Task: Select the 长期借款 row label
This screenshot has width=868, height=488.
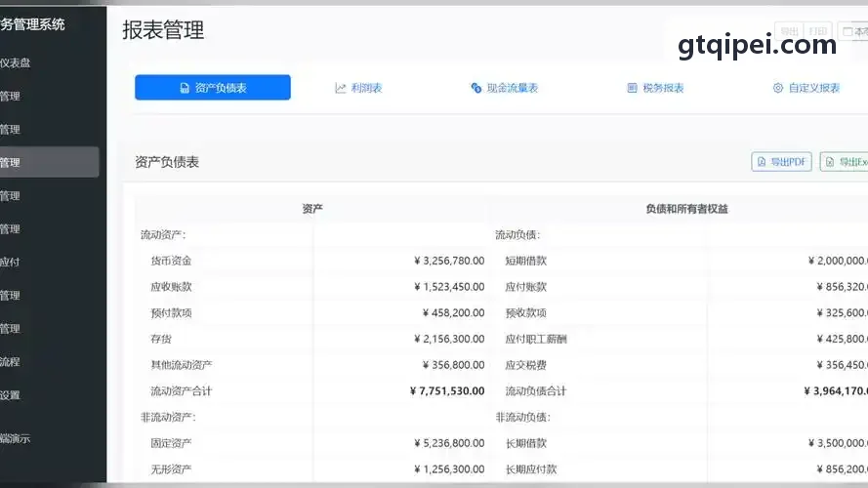Action: coord(526,443)
